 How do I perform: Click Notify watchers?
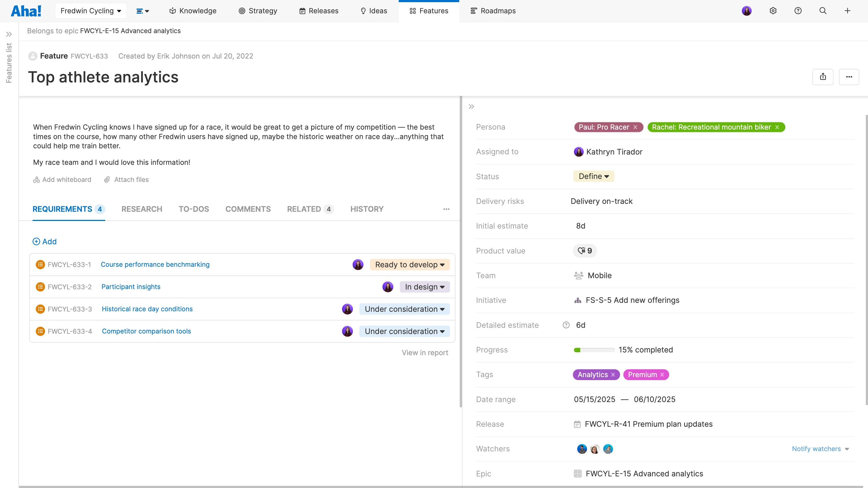816,449
